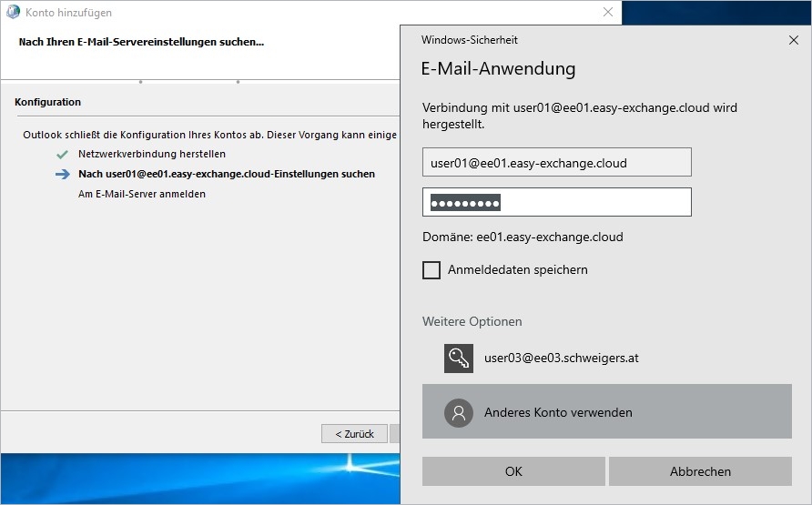Click Domäne: ee01.easy-exchange.cloud text
Screen dimensions: 812x505
coord(523,237)
